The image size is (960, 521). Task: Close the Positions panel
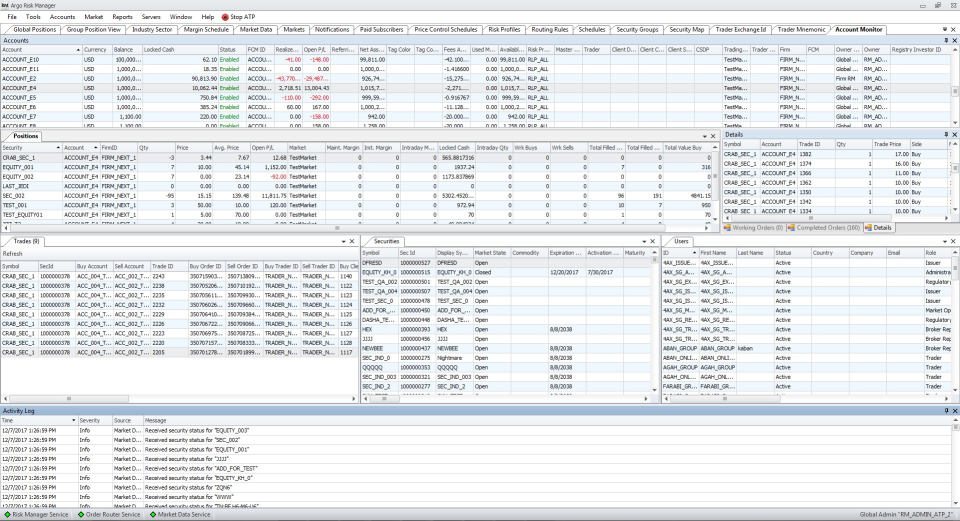pyautogui.click(x=713, y=136)
